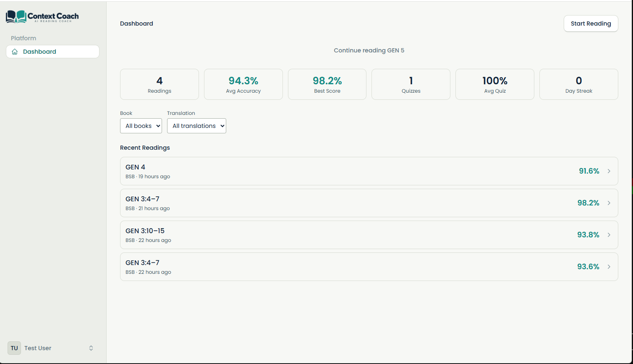
Task: Open the All books dropdown
Action: click(x=141, y=126)
